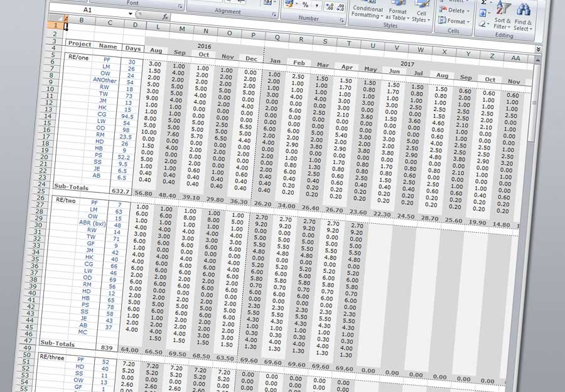This screenshot has width=565, height=392.
Task: Select column L header
Action: click(158, 27)
